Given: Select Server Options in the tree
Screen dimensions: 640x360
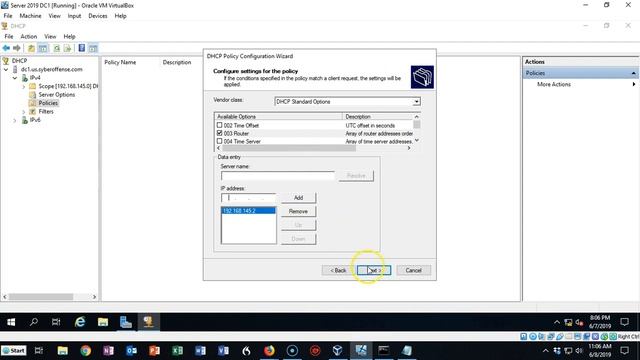Looking at the screenshot, I should (x=57, y=95).
